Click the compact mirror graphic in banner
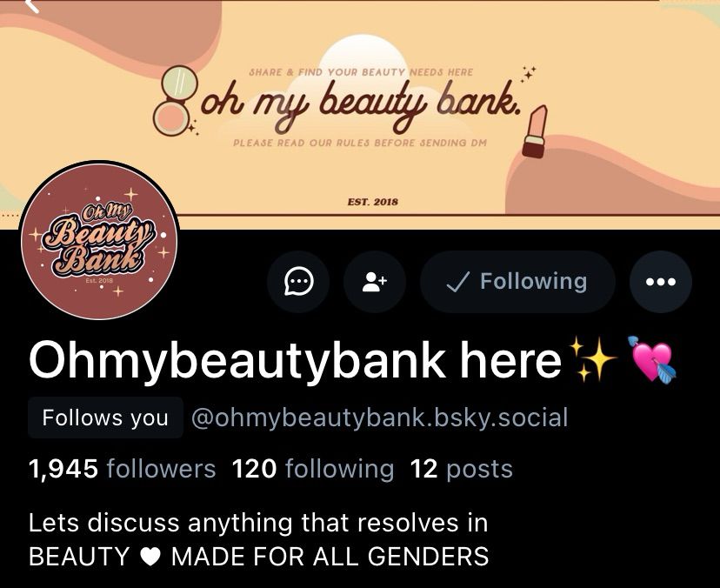Image resolution: width=720 pixels, height=588 pixels. click(x=177, y=100)
